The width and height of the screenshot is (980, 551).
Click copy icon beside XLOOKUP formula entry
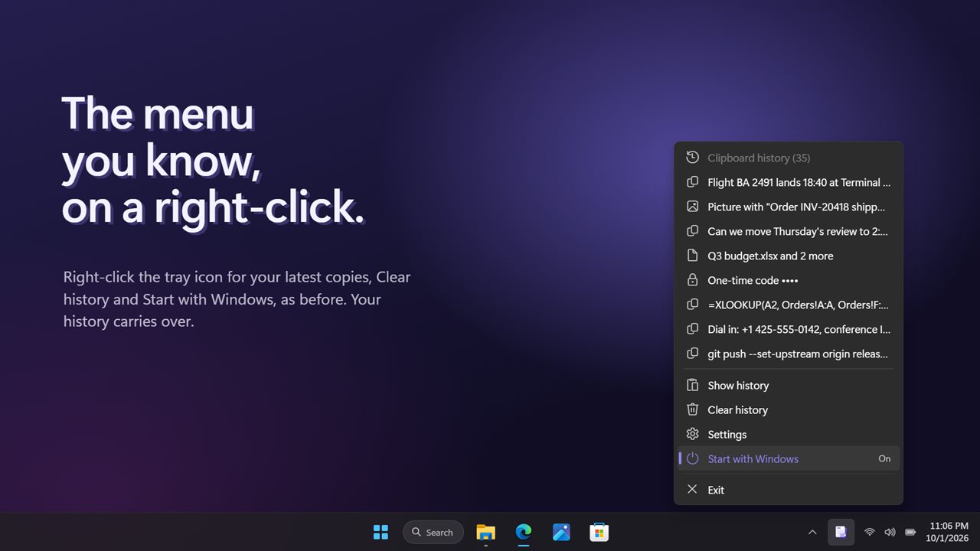click(692, 305)
